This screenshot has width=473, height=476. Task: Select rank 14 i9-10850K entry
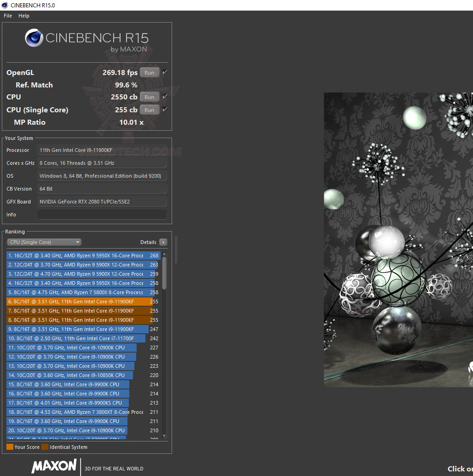[x=83, y=375]
